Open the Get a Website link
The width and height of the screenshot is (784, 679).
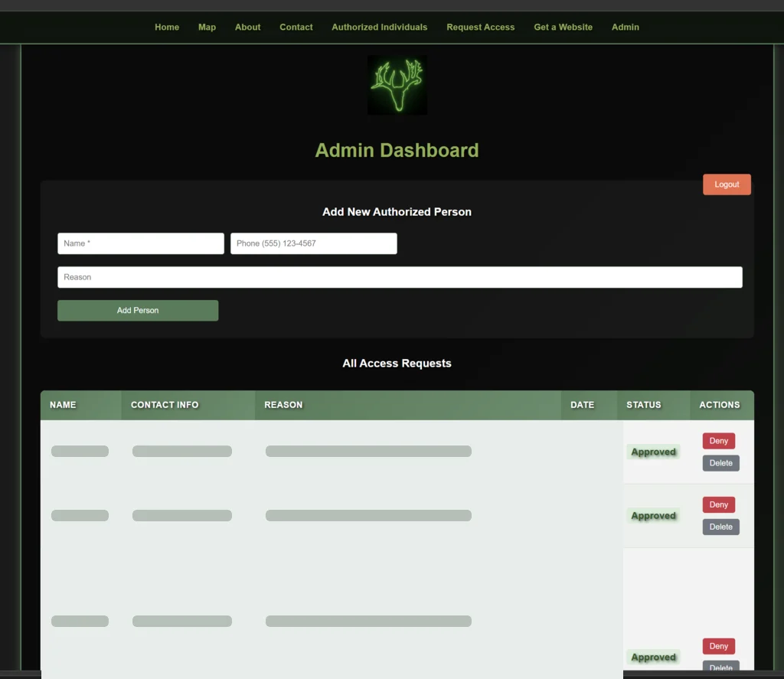coord(563,27)
